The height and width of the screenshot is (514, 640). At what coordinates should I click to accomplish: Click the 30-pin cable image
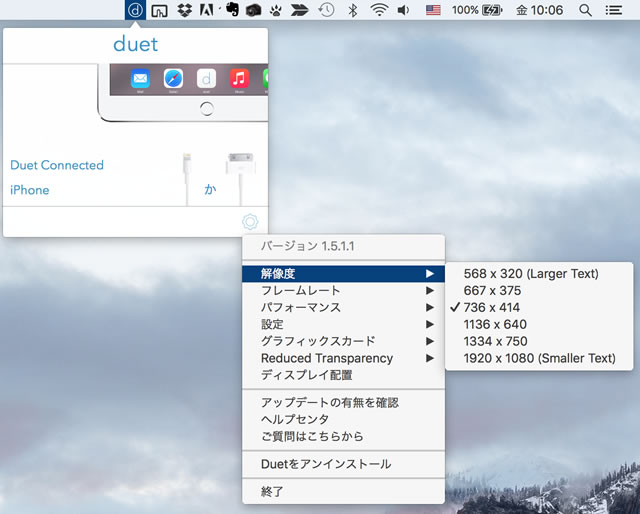click(241, 178)
